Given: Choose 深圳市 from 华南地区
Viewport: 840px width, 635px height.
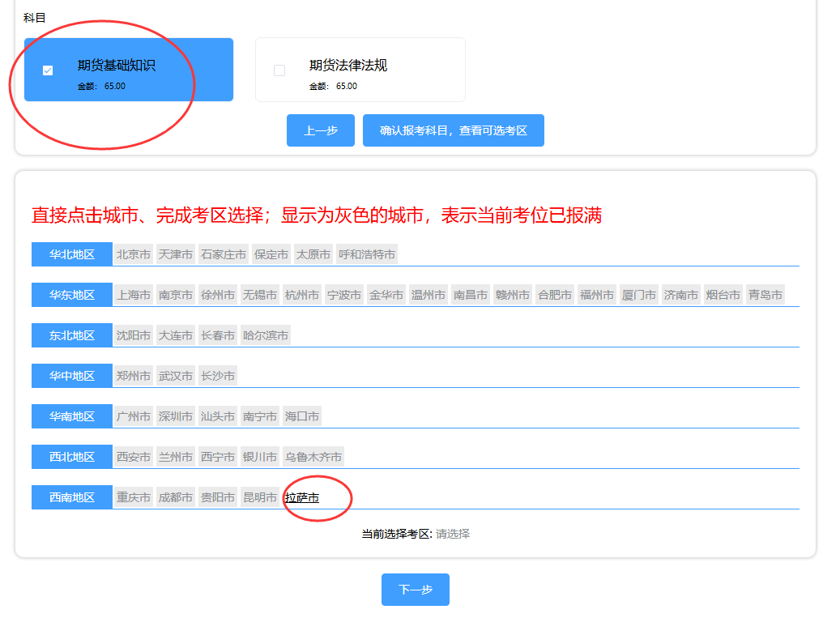Looking at the screenshot, I should point(176,416).
